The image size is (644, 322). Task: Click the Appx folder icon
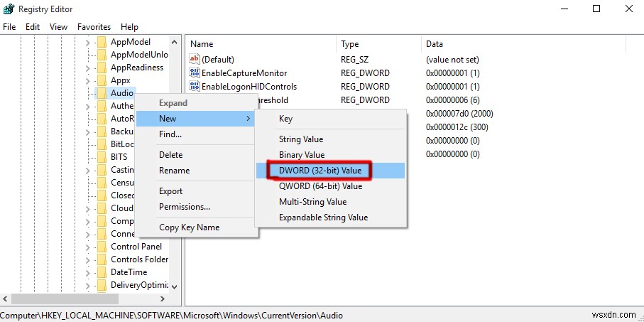[102, 80]
